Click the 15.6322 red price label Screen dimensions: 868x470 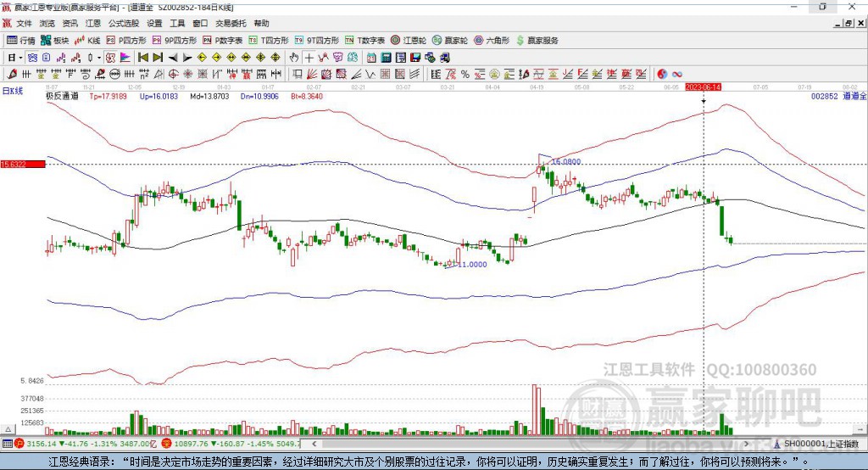tap(23, 164)
